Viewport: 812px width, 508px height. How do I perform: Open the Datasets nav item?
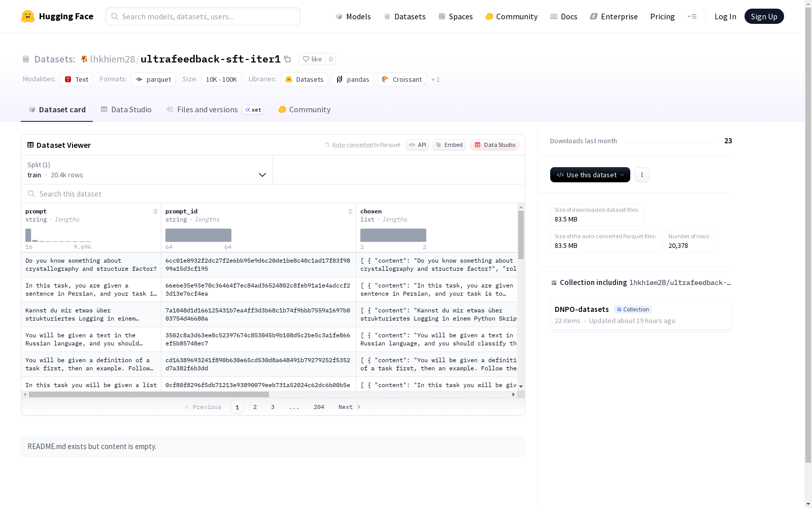[404, 16]
